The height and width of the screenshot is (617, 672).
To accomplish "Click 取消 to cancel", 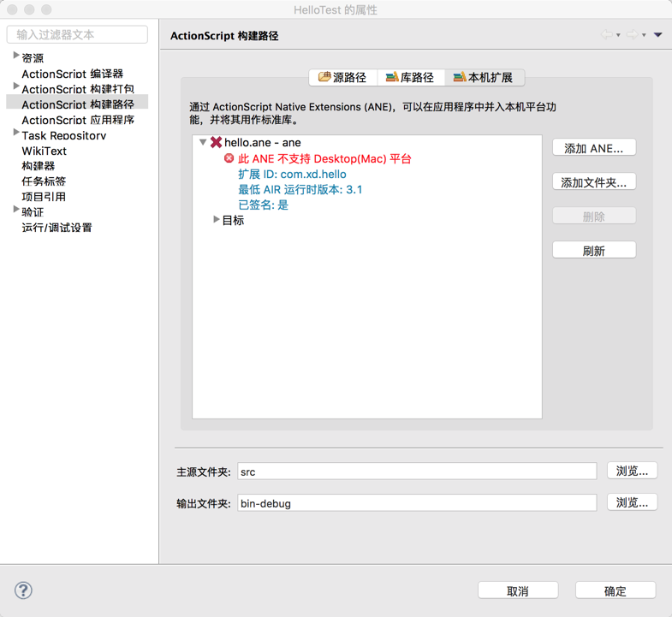I will point(518,590).
